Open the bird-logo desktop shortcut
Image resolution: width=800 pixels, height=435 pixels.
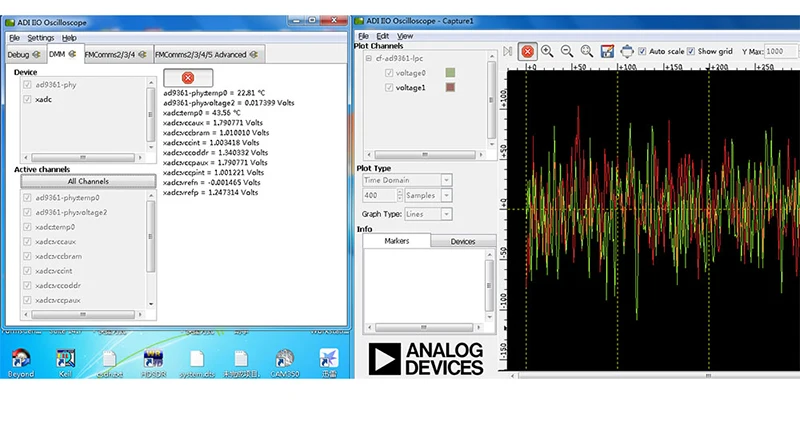[329, 363]
